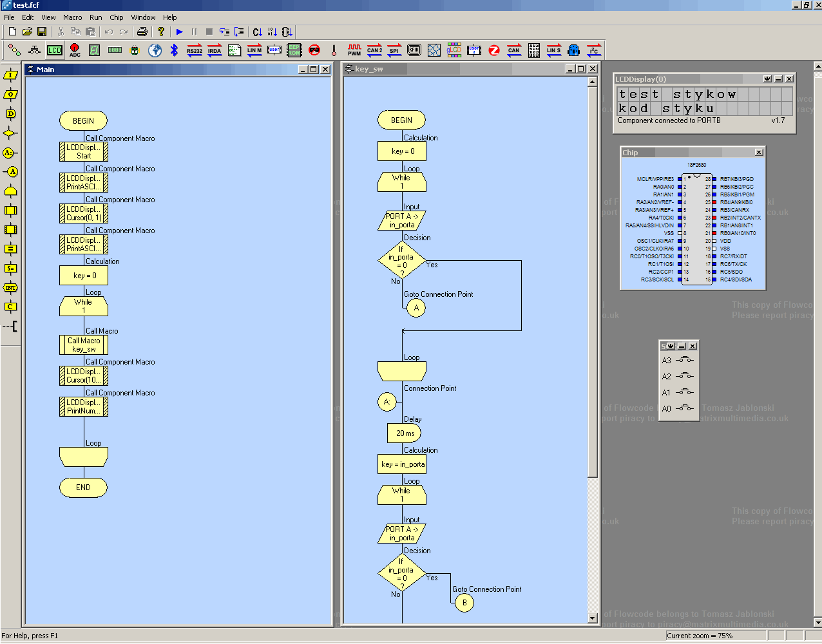Open the Switches panel dropdown arrow
This screenshot has height=644, width=822.
(671, 346)
